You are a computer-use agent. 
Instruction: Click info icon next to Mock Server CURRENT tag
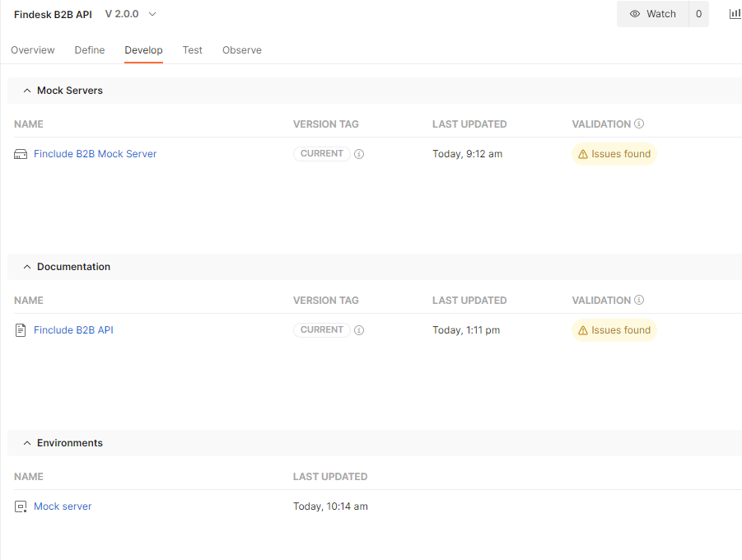point(359,154)
